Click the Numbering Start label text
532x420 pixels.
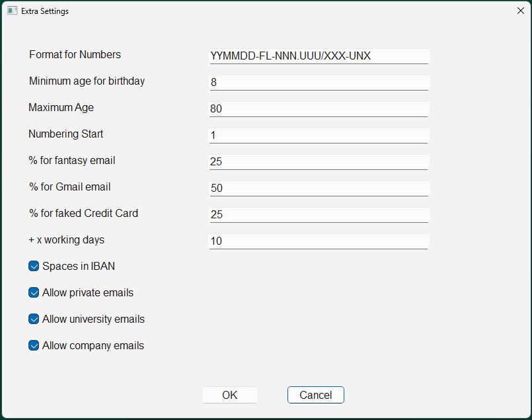pos(66,134)
